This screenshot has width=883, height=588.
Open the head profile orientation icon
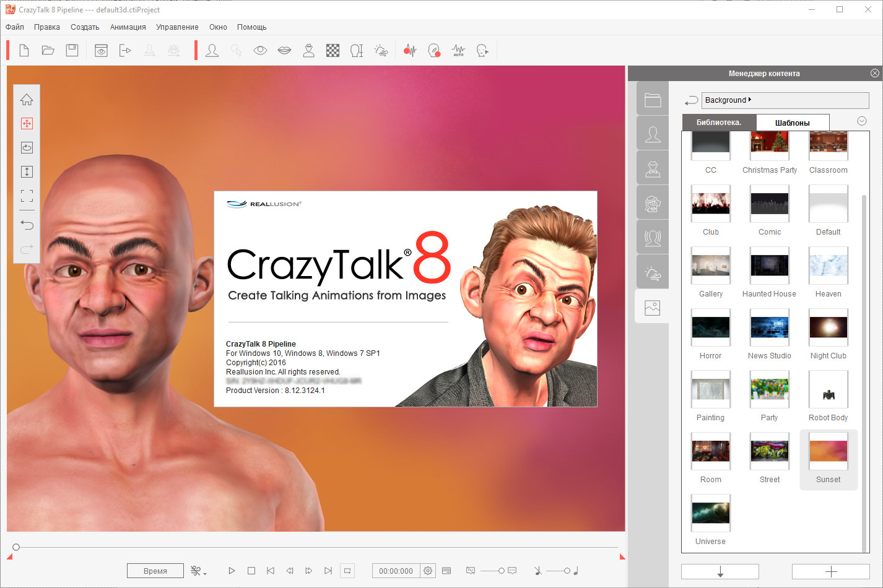(x=357, y=50)
